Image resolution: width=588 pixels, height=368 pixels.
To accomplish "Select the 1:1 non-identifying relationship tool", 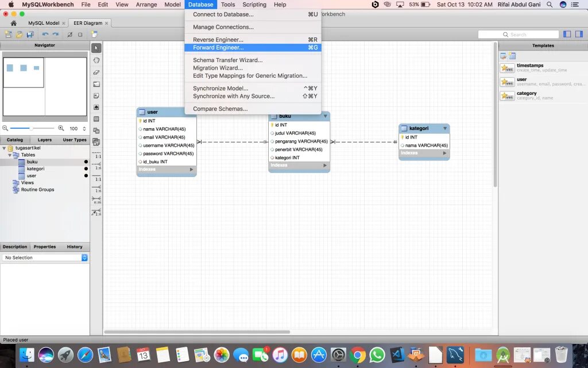I will click(96, 154).
